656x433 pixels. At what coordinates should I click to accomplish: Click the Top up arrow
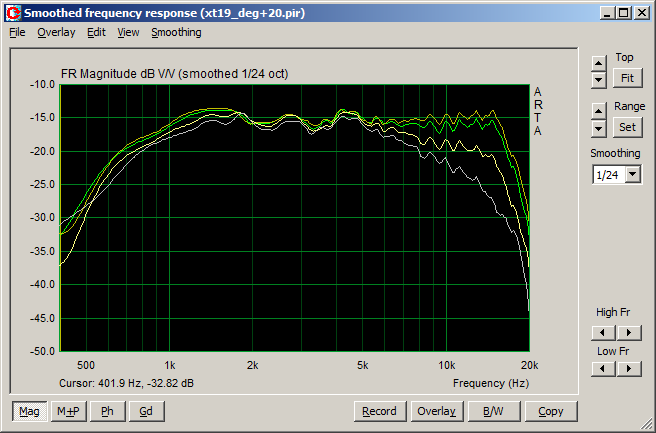(599, 63)
